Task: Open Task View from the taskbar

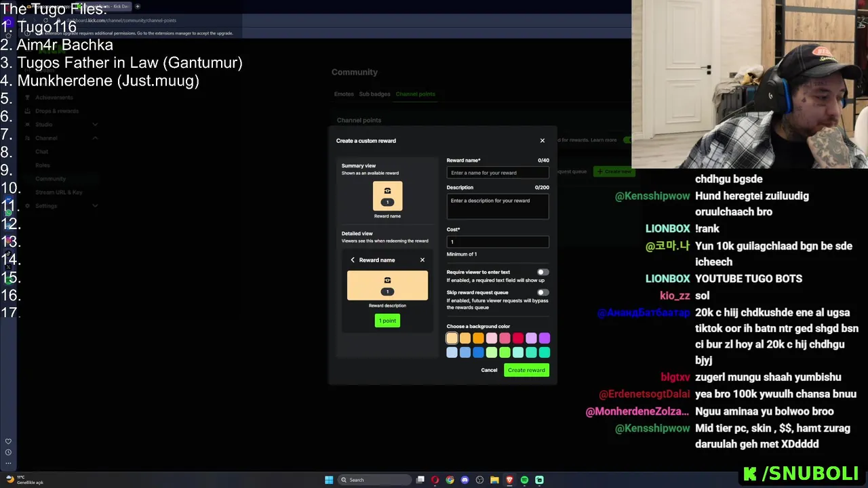Action: (420, 480)
